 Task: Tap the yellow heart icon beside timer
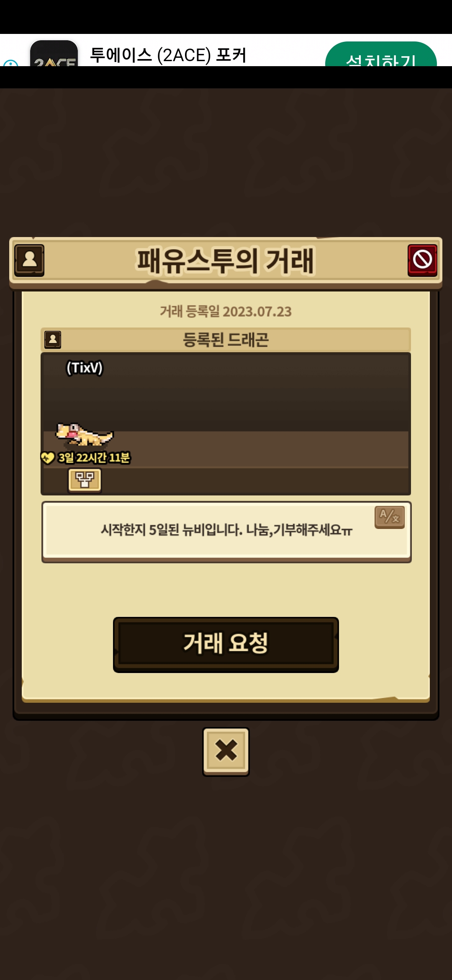coord(47,458)
